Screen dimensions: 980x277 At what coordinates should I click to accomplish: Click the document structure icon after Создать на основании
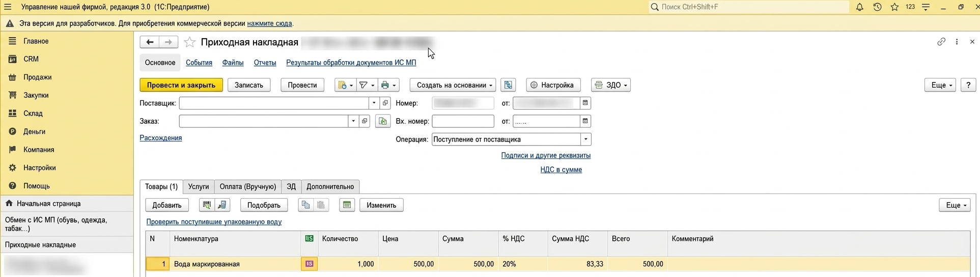pyautogui.click(x=508, y=85)
